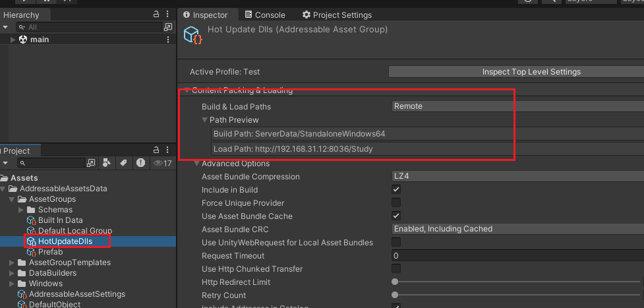644x308 pixels.
Task: Select the Project tab
Action: pyautogui.click(x=17, y=150)
